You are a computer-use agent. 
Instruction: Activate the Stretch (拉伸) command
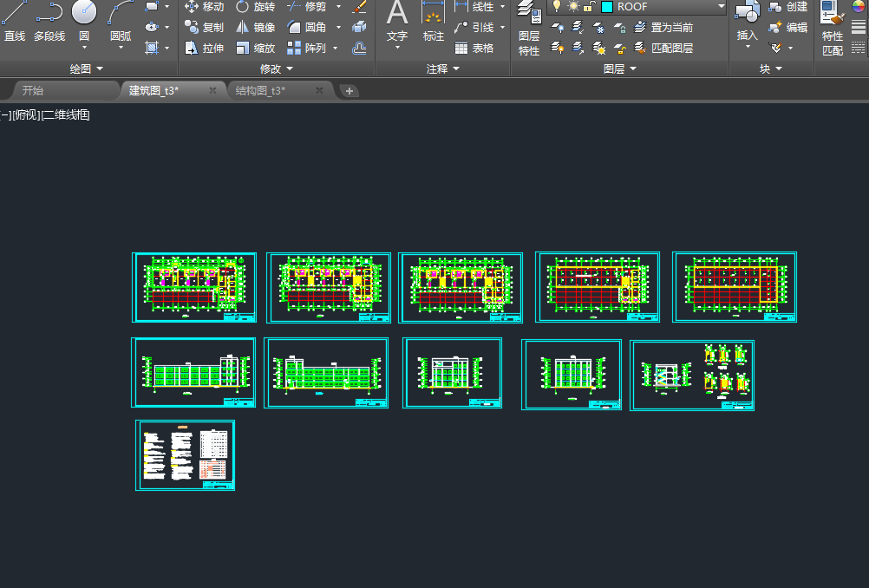pos(204,49)
